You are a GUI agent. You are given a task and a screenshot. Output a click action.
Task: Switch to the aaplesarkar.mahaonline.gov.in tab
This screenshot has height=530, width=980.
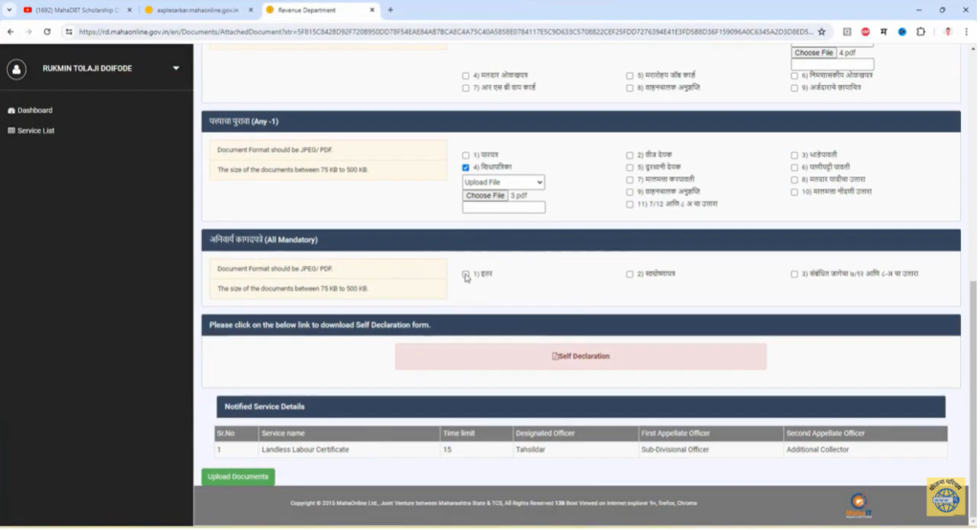197,10
